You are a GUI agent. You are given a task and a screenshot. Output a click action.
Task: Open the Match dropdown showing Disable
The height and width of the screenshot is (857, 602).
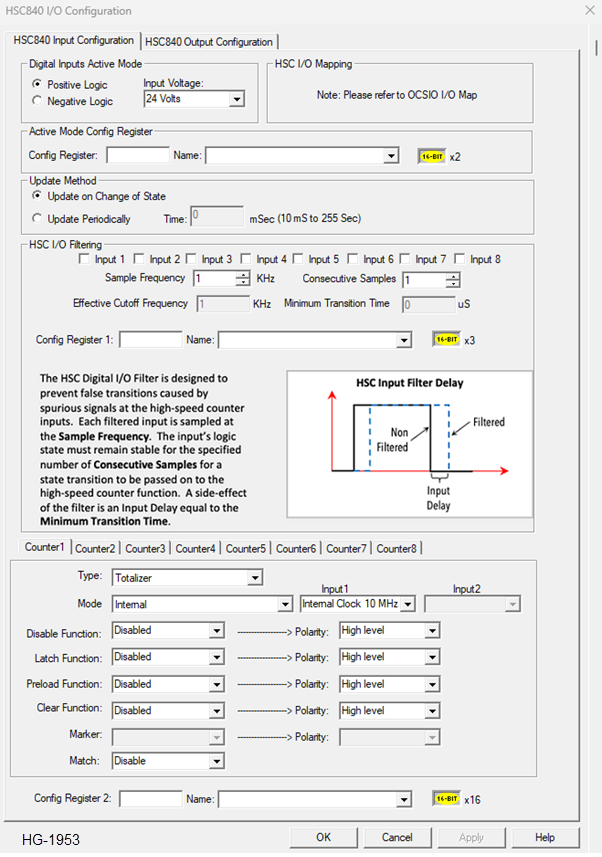click(217, 761)
